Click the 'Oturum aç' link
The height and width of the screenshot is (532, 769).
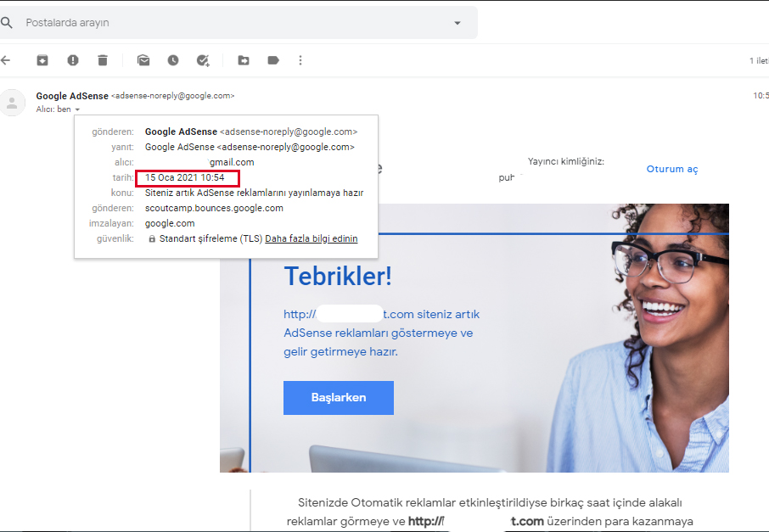[672, 169]
